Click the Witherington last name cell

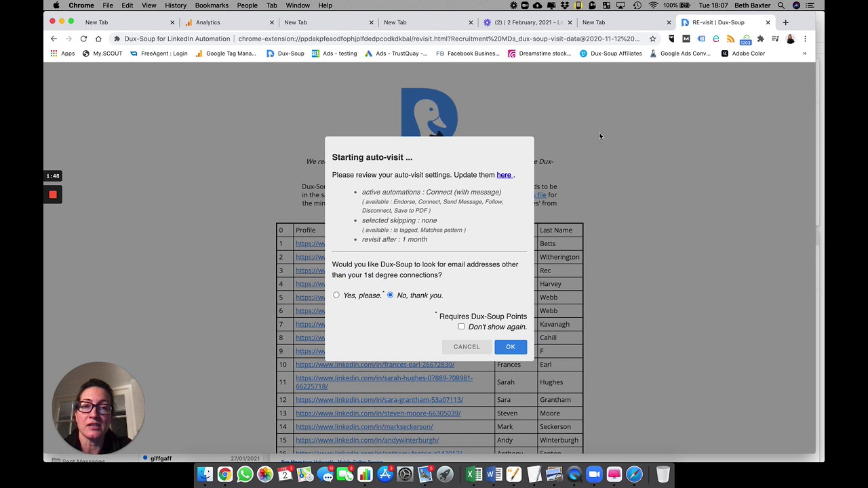click(559, 257)
